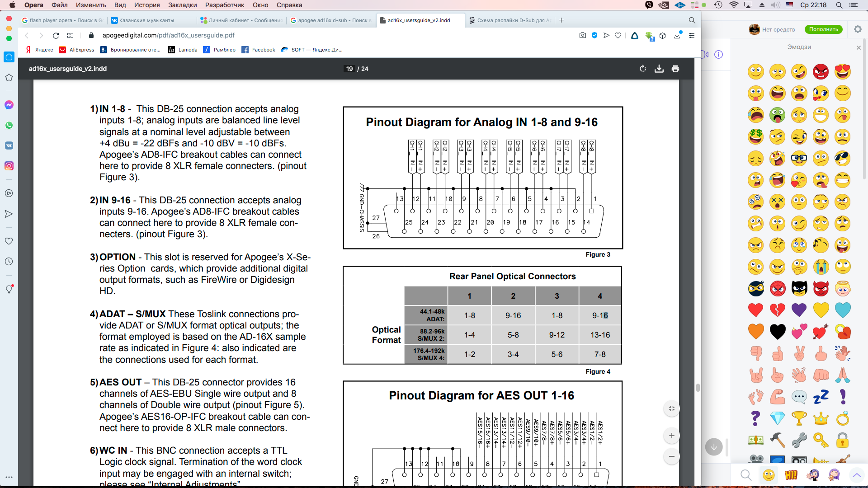The image size is (868, 488).
Task: Download the PDF from the viewer toolbar
Action: pyautogui.click(x=659, y=69)
